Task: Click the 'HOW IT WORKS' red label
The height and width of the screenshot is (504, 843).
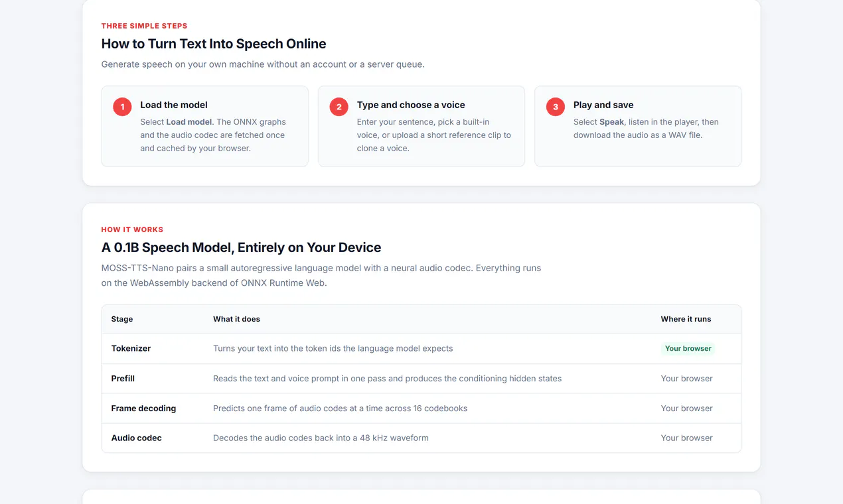Action: click(132, 229)
